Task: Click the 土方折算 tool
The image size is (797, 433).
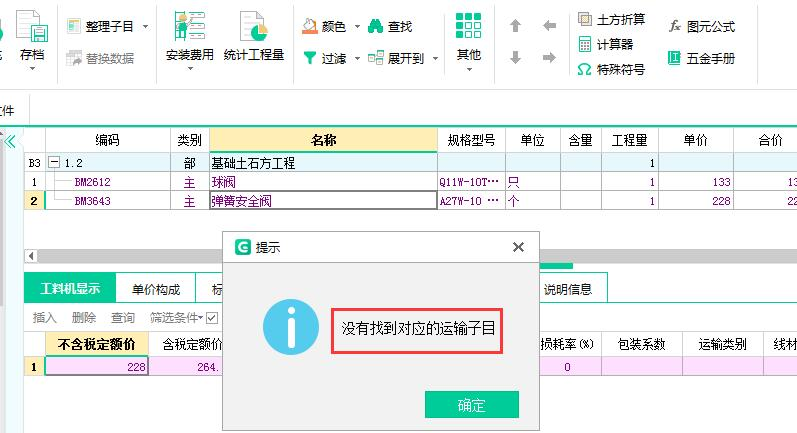Action: (x=611, y=20)
